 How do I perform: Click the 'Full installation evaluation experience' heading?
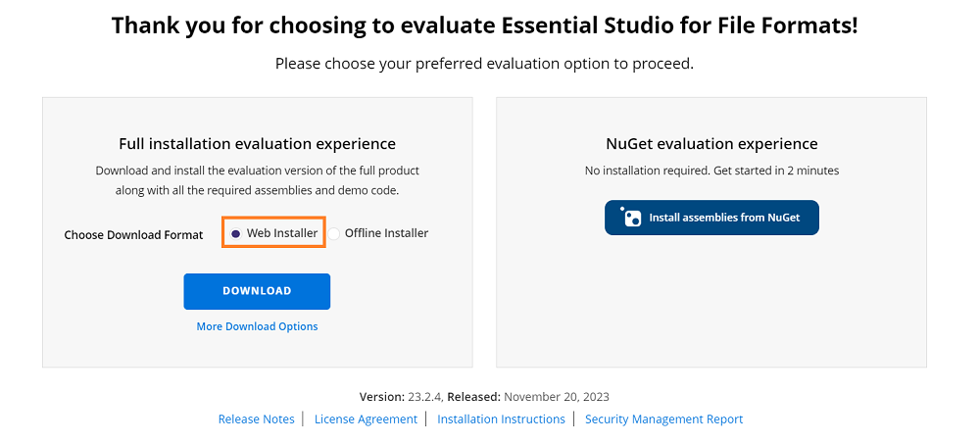point(257,144)
